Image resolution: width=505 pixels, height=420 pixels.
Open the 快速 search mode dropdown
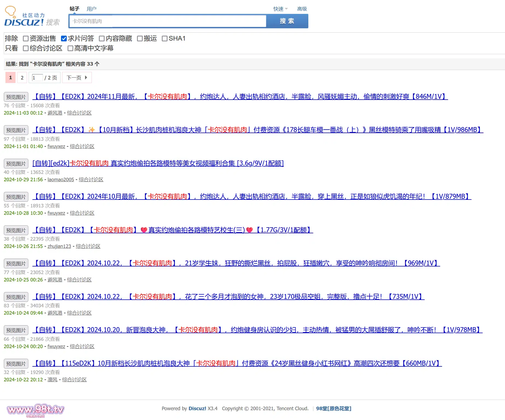pos(281,9)
